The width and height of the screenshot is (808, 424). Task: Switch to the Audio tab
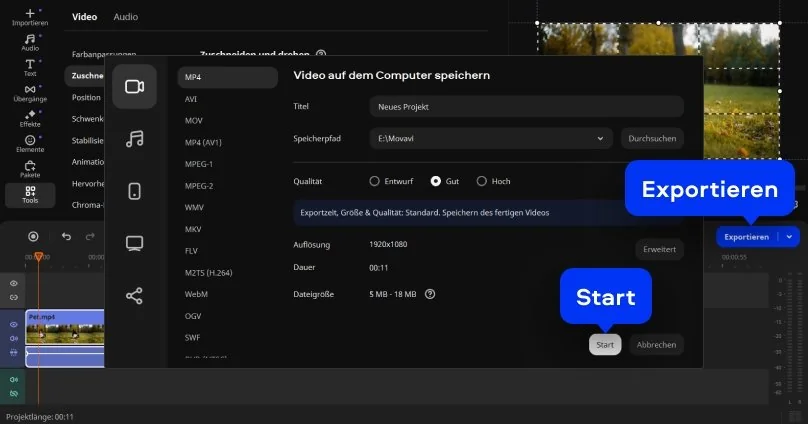[x=126, y=17]
